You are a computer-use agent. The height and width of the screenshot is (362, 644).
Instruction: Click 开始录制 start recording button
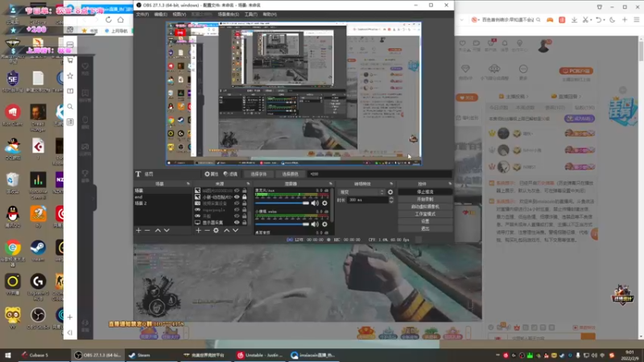tap(425, 199)
